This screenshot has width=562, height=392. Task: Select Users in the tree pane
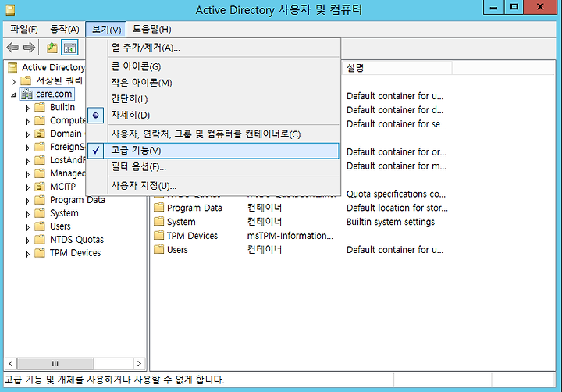coord(60,226)
